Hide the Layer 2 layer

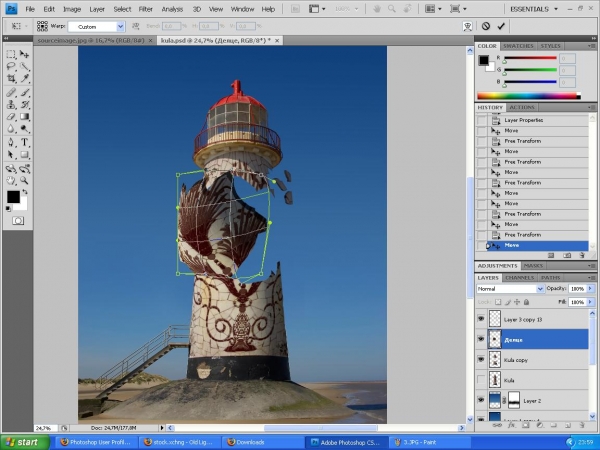click(x=481, y=400)
